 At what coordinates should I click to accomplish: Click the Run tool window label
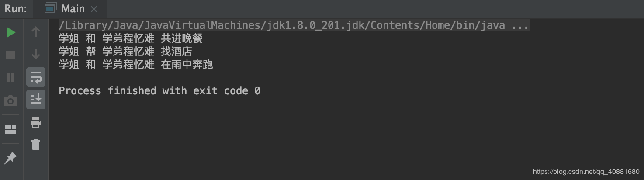coord(16,9)
